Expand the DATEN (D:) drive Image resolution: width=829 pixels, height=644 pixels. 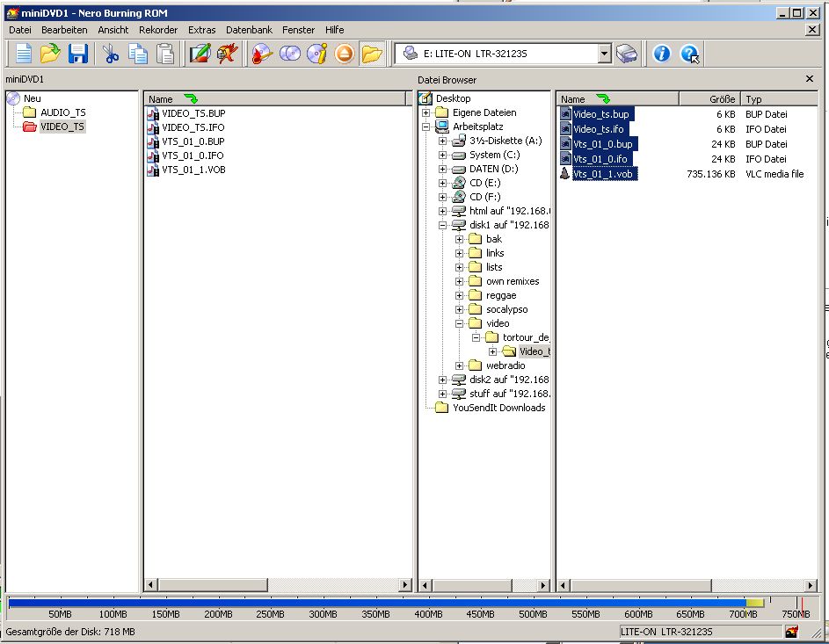point(442,169)
